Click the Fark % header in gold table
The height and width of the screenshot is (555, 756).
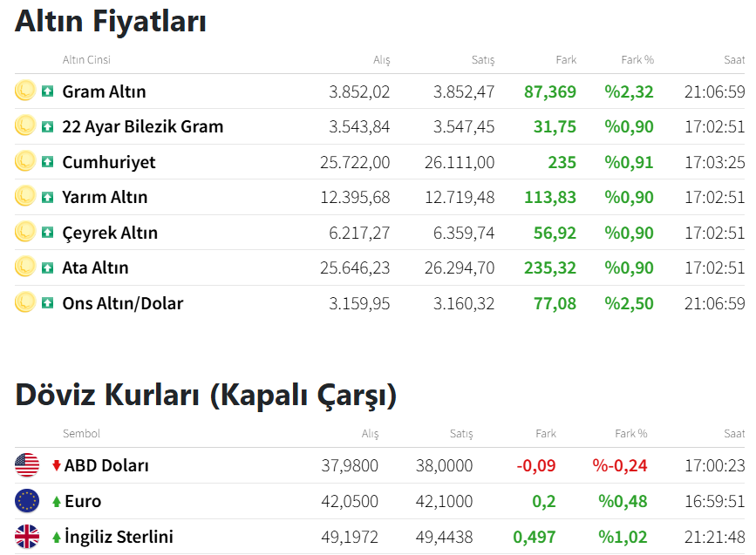point(637,60)
